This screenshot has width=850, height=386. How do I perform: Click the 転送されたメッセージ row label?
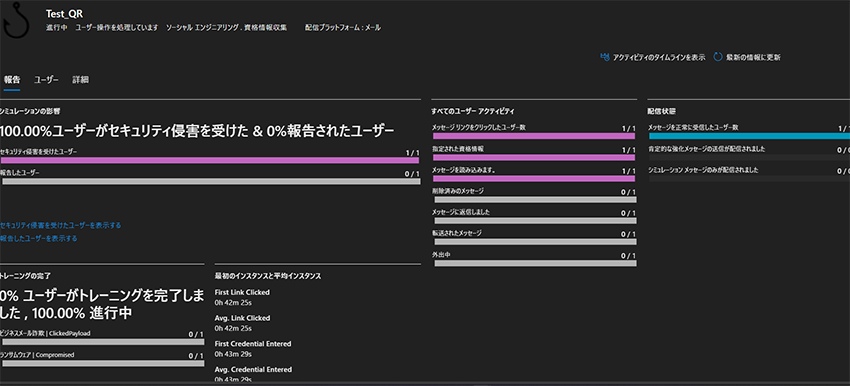(x=456, y=233)
